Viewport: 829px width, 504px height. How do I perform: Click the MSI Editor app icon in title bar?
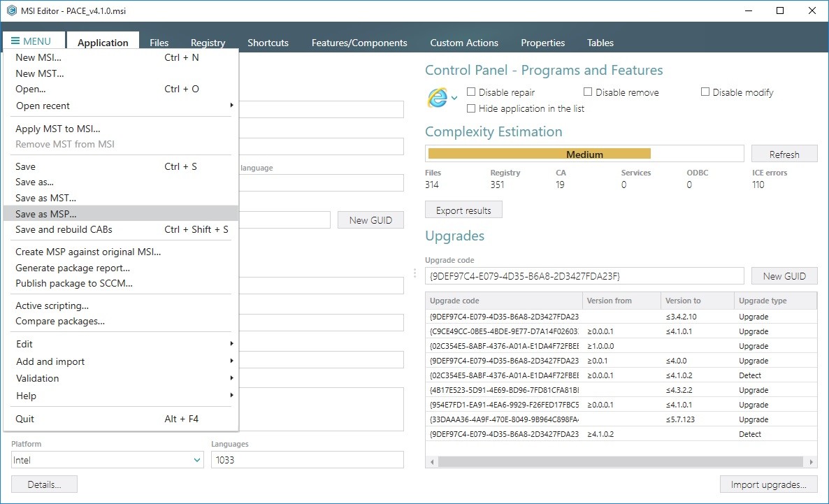(x=11, y=10)
